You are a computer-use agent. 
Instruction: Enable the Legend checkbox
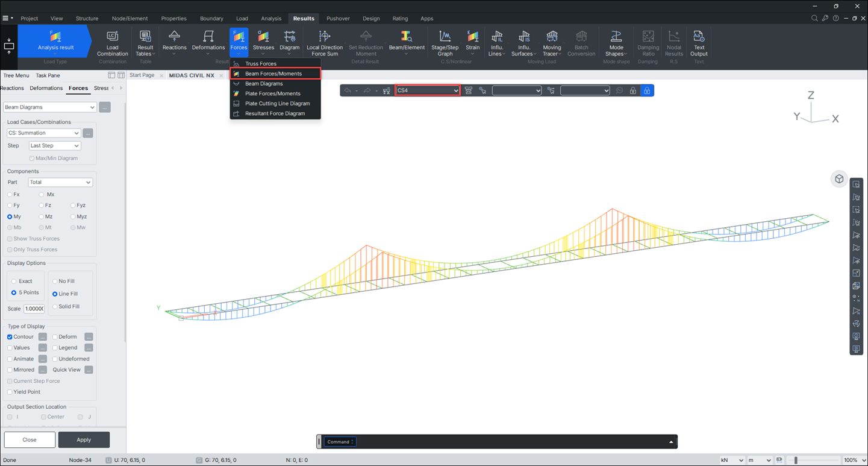[55, 348]
